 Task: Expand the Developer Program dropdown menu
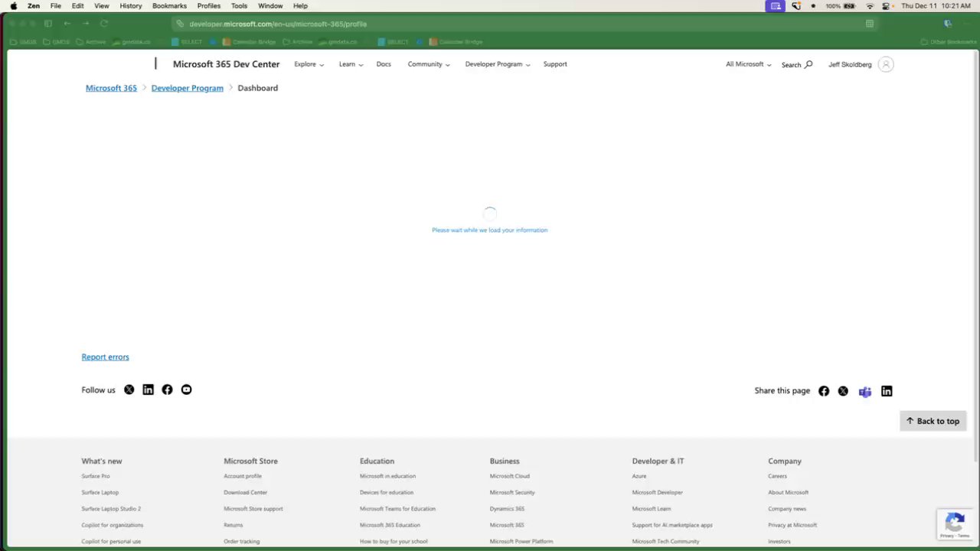498,64
